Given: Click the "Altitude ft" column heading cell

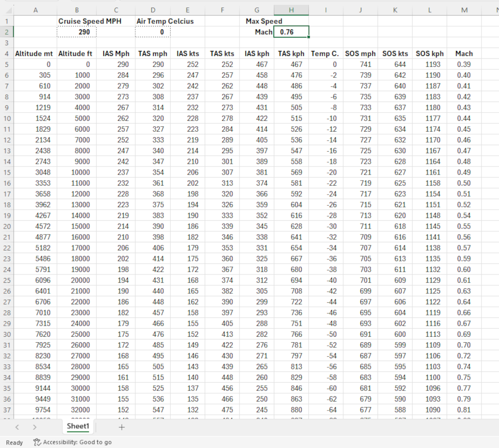Looking at the screenshot, I should 77,54.
